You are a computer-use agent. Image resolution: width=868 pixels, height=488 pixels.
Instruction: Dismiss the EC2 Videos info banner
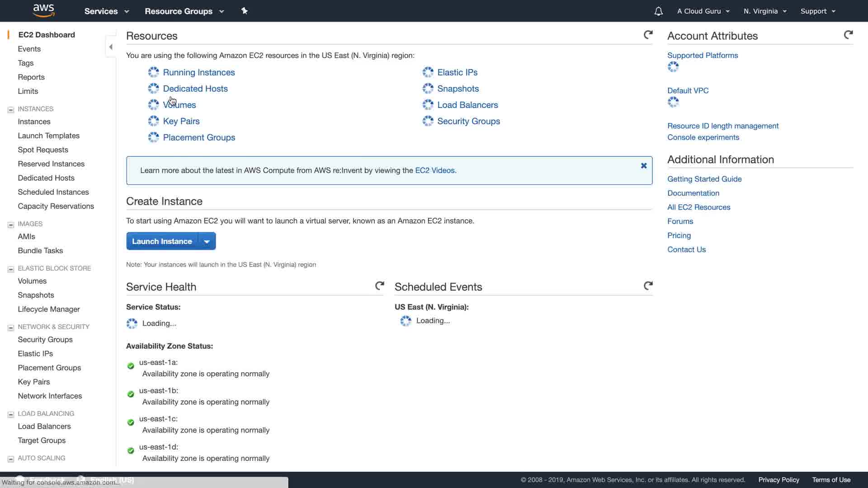pyautogui.click(x=644, y=166)
